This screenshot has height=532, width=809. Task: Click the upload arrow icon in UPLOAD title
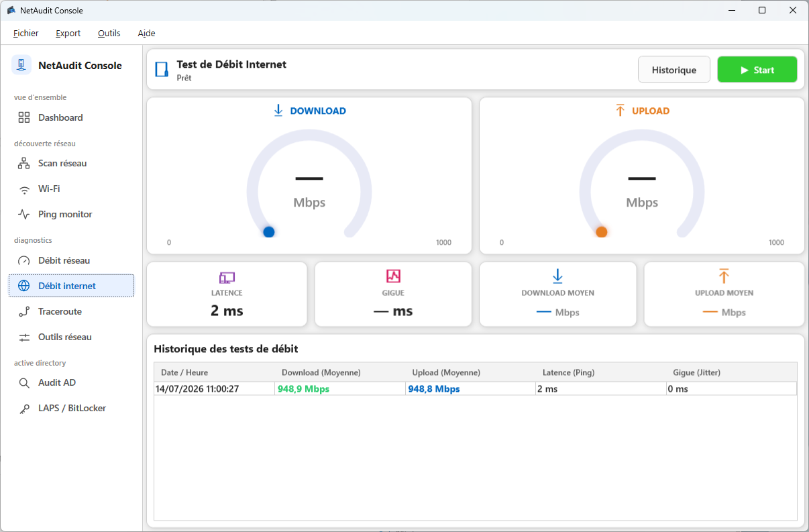[620, 111]
